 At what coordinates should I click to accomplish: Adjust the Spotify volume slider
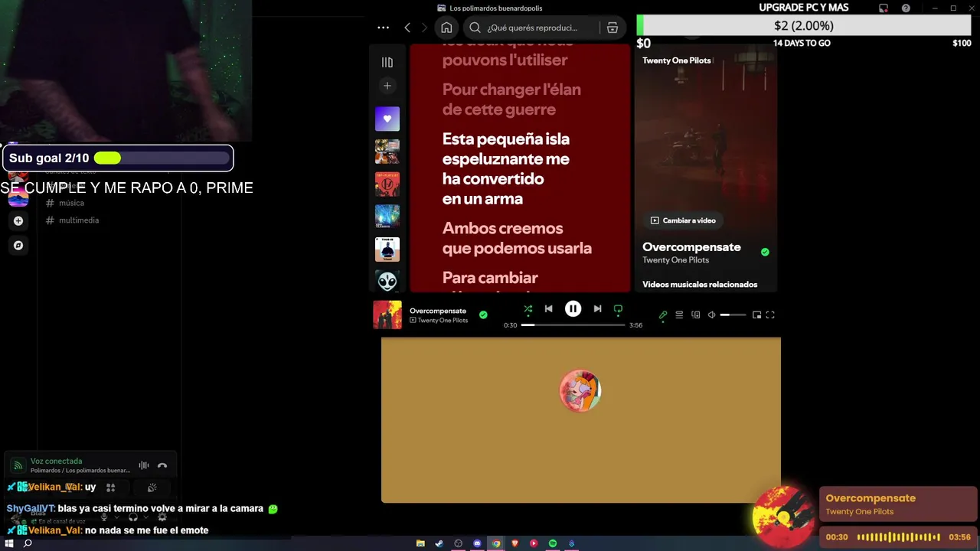click(733, 315)
